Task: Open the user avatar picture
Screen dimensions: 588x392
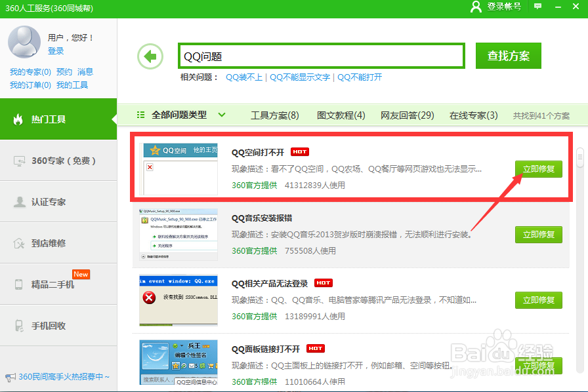Action: point(24,41)
